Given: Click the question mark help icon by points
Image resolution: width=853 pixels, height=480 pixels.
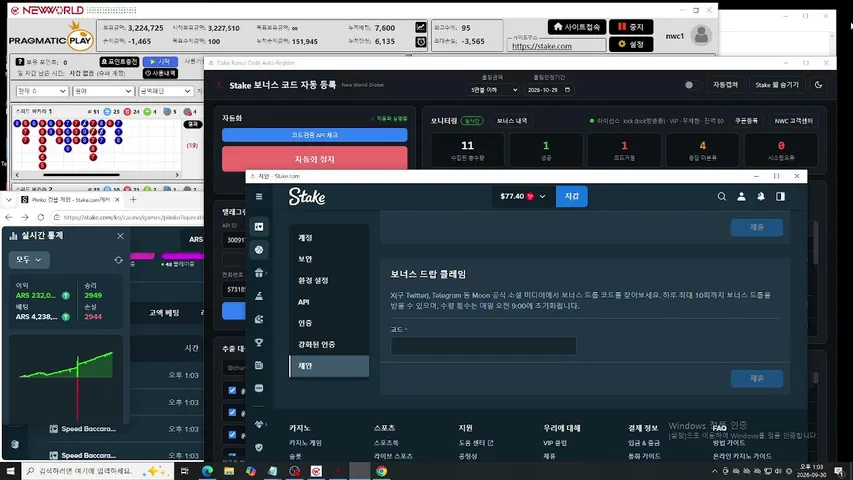Looking at the screenshot, I should click(20, 62).
